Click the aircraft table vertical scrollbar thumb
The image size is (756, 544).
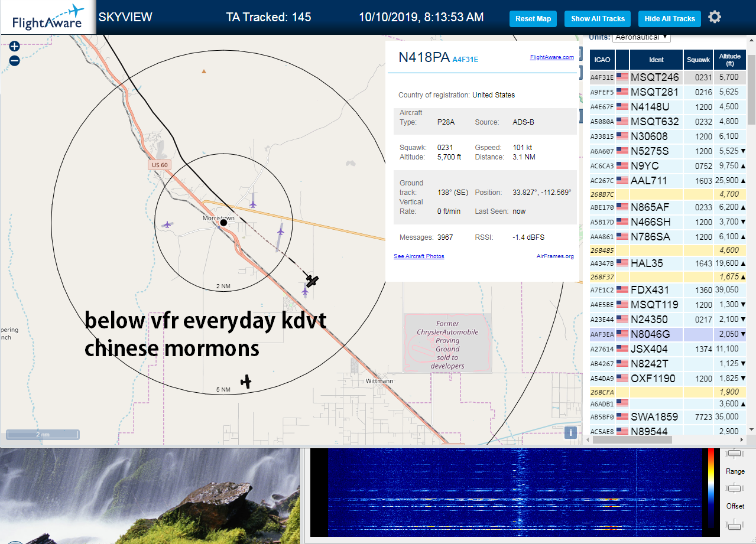coord(751,89)
